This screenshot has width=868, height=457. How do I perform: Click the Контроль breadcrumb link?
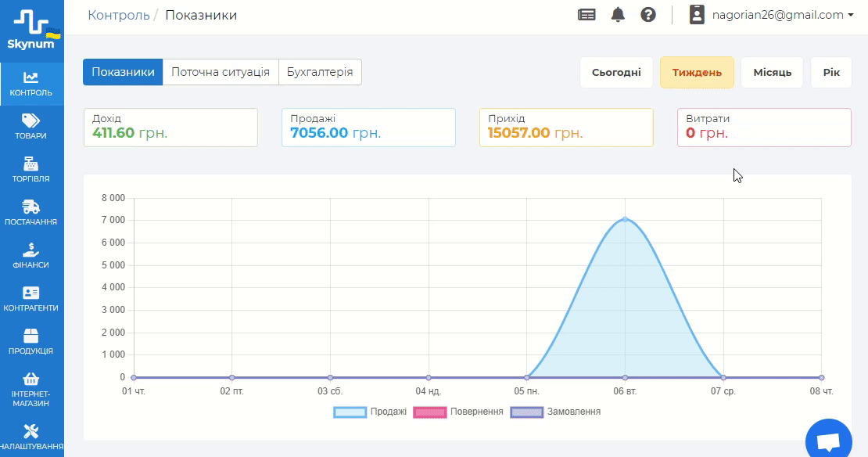pos(119,15)
